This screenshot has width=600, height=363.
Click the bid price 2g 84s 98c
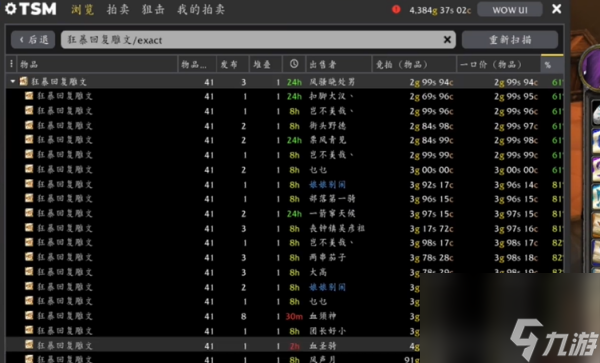[431, 126]
